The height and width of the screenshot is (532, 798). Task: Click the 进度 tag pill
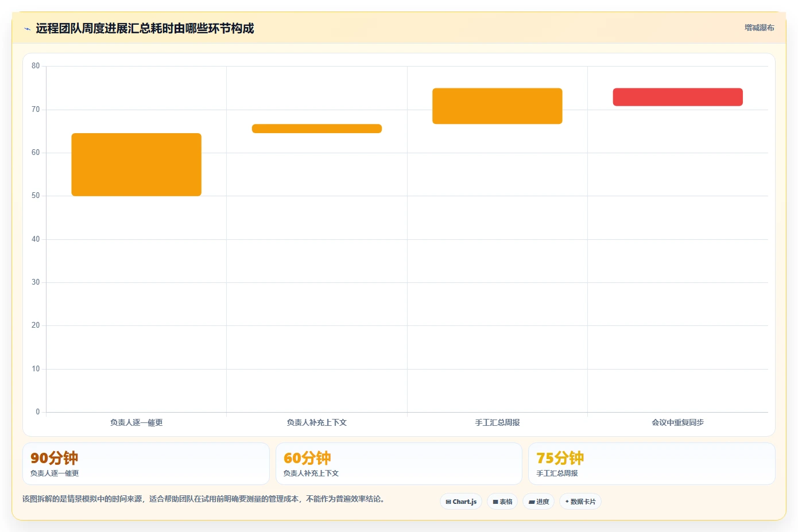coord(539,502)
